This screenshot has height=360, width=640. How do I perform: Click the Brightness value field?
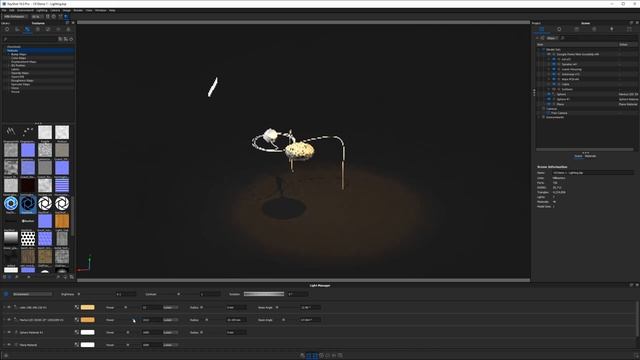126,294
